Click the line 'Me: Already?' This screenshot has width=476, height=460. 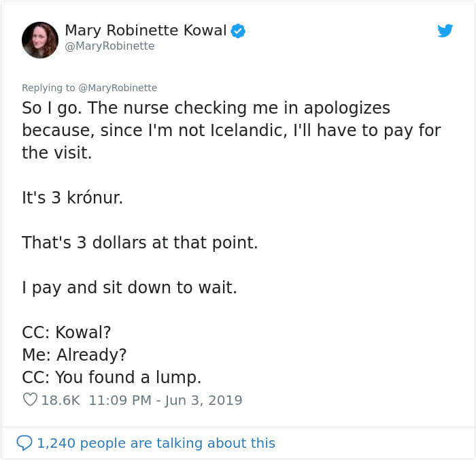[x=74, y=355]
